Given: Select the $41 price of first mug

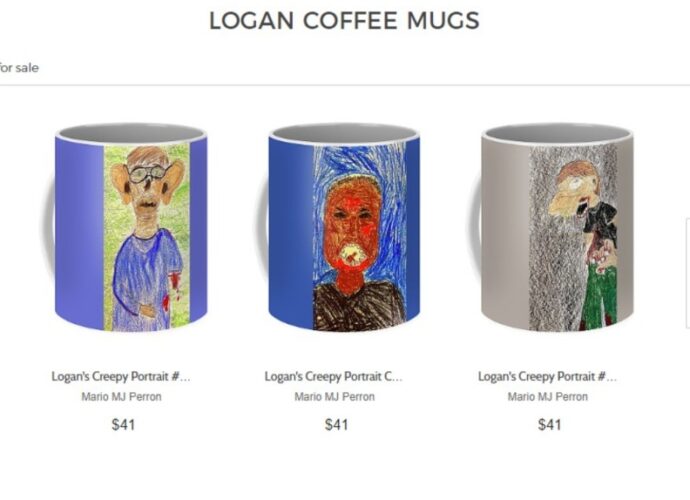Looking at the screenshot, I should coord(123,425).
